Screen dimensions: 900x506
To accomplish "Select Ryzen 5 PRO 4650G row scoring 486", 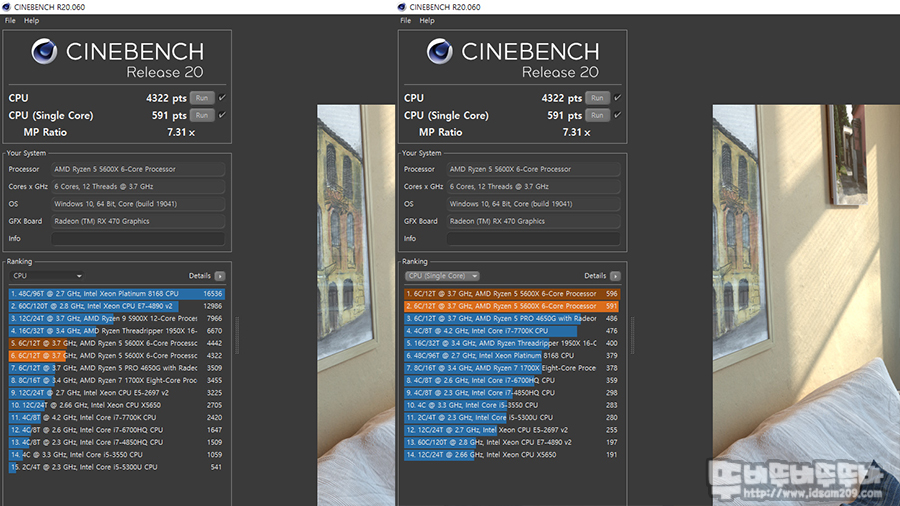I will coord(512,318).
